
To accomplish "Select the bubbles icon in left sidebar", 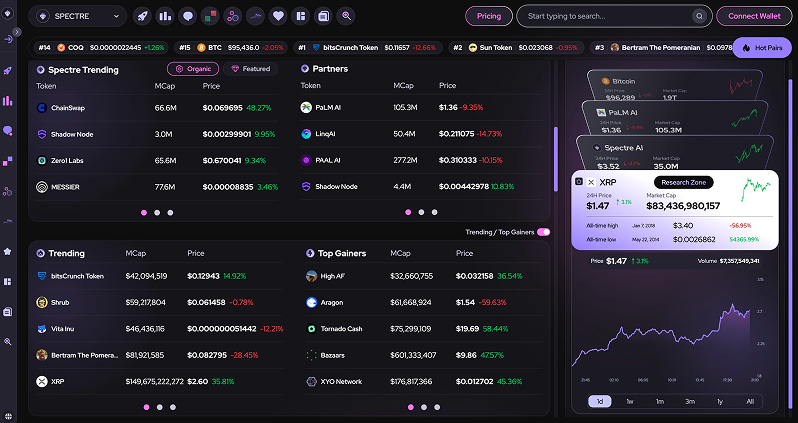I will tap(8, 191).
